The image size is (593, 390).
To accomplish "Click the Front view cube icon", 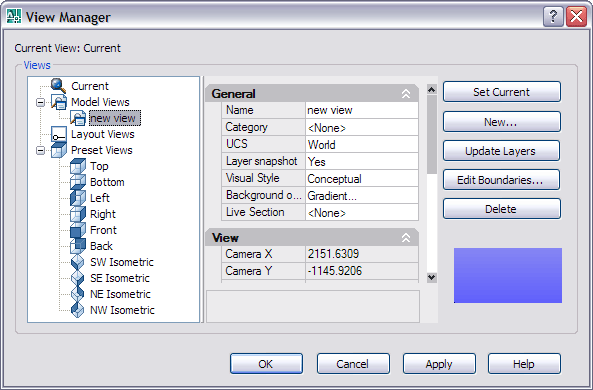I will coord(78,230).
